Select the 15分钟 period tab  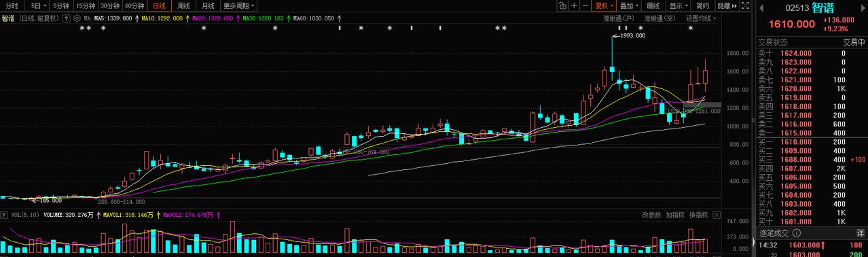(86, 5)
